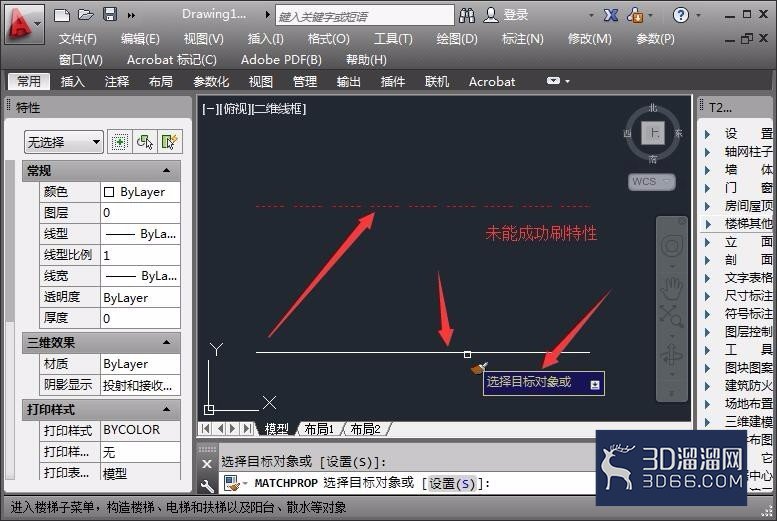Expand the 设置 item in T2 panel
This screenshot has height=521, width=777.
(708, 133)
